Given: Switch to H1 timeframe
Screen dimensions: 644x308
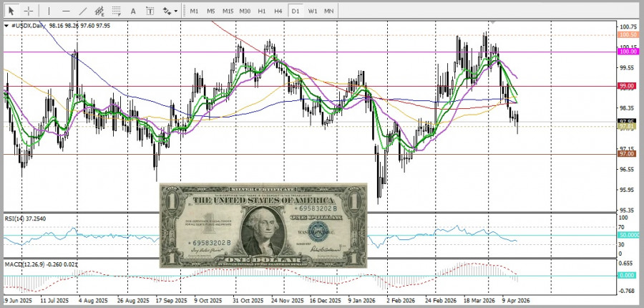Looking at the screenshot, I should (262, 11).
